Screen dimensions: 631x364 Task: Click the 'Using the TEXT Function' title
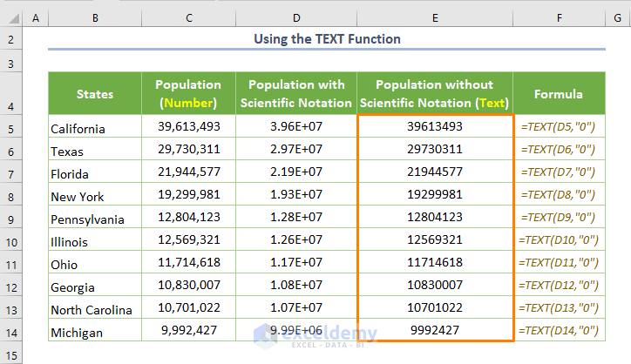click(327, 39)
